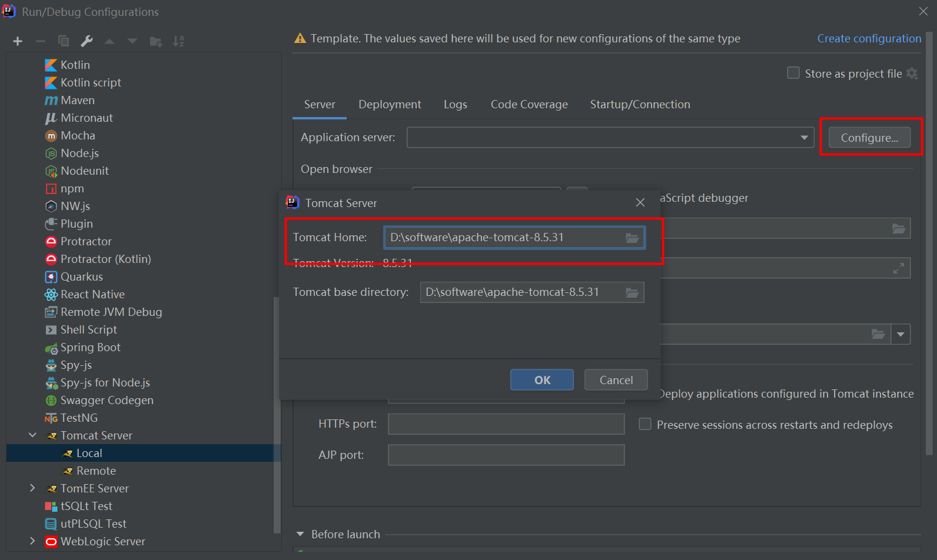Move configuration up arrow icon

(109, 41)
